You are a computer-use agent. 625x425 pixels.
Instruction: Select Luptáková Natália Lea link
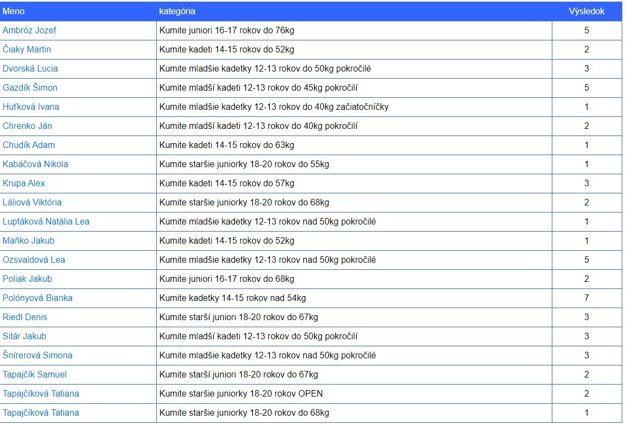tap(46, 222)
